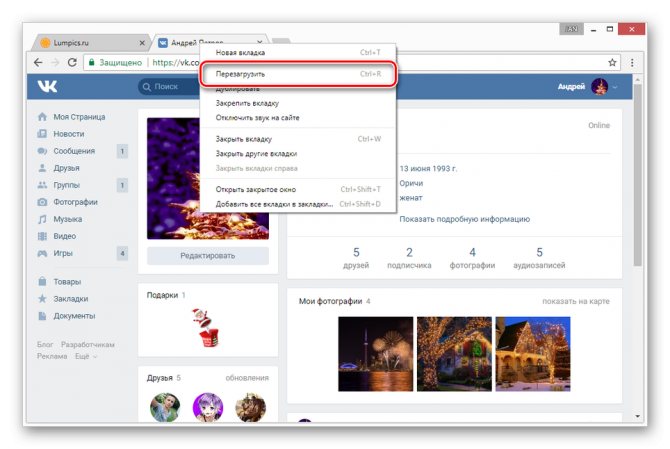Open the fireworks tower photo thumbnail
670x449 pixels.
376,354
